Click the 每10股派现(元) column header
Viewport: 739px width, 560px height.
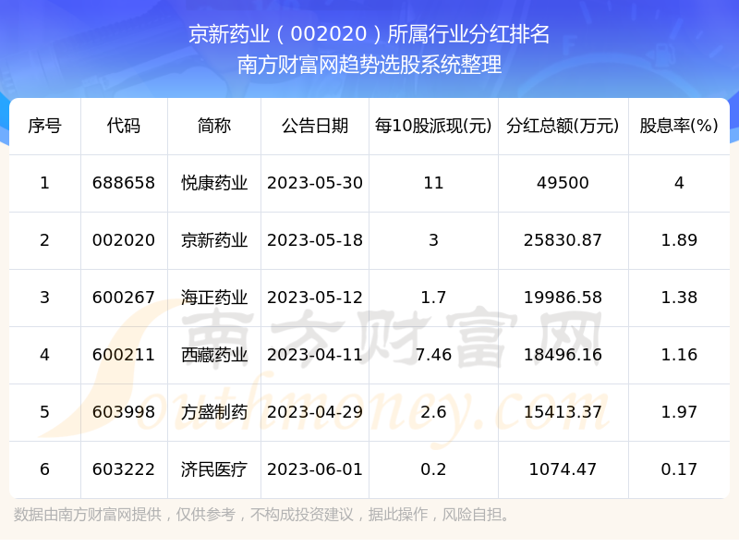click(x=433, y=126)
